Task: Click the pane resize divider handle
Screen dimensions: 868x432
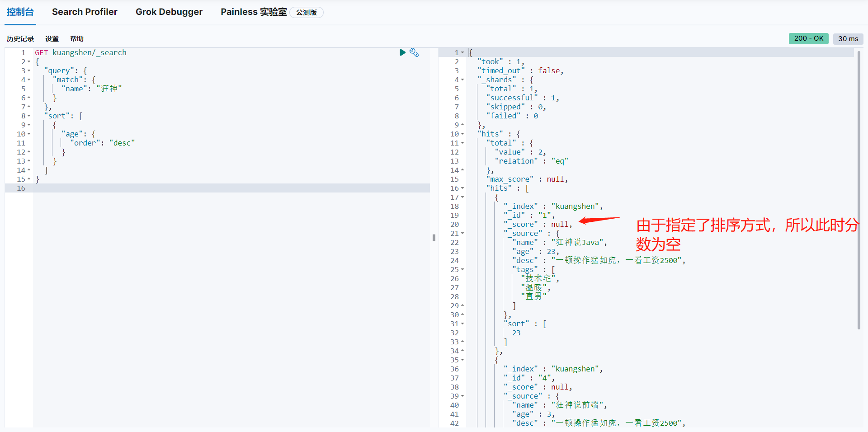Action: [x=434, y=238]
